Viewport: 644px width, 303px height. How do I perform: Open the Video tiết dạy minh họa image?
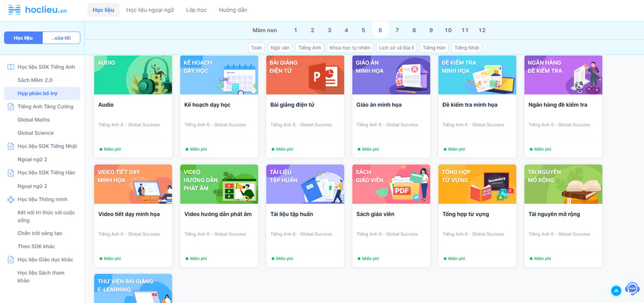tap(133, 184)
